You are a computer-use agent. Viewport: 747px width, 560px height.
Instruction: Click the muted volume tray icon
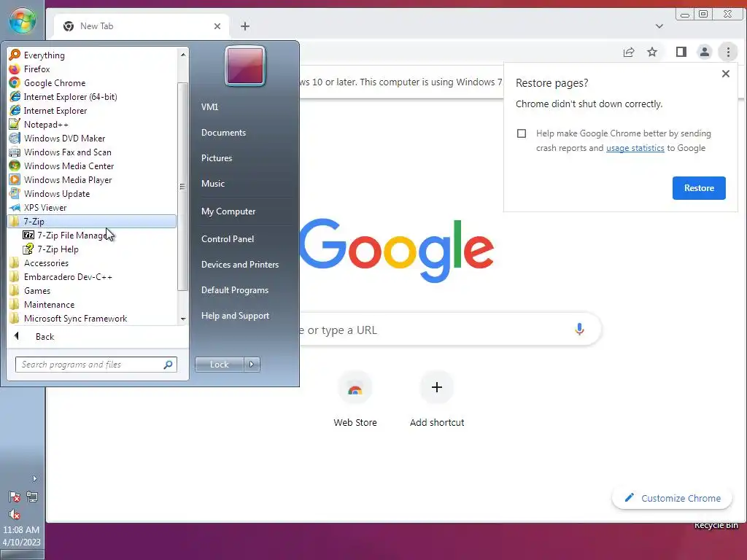(x=15, y=514)
